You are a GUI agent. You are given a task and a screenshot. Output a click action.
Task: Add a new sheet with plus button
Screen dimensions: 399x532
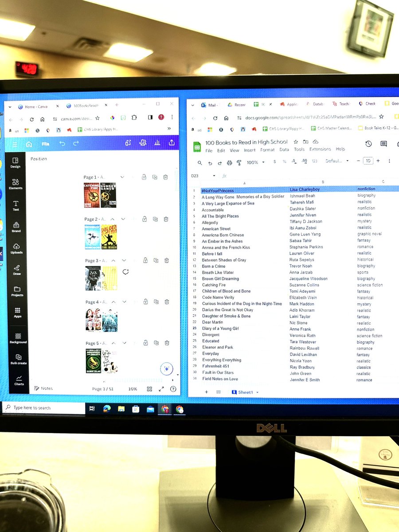pos(206,392)
